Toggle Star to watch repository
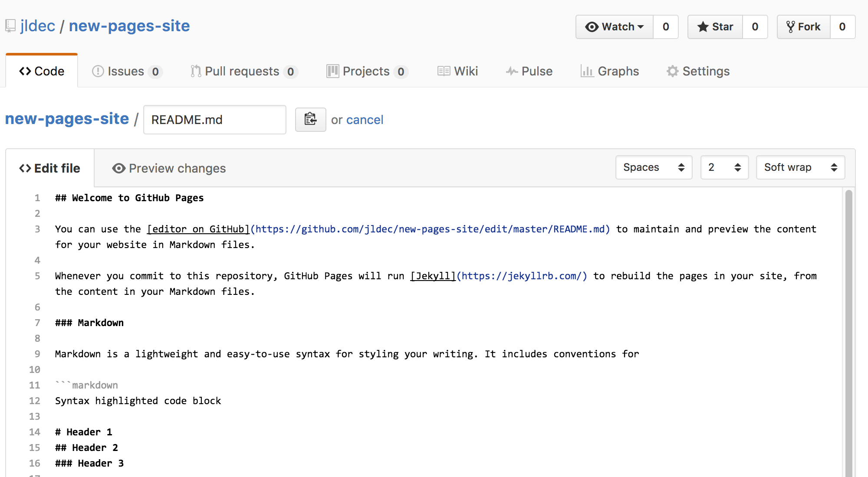Screen dimensions: 868x477 (716, 26)
